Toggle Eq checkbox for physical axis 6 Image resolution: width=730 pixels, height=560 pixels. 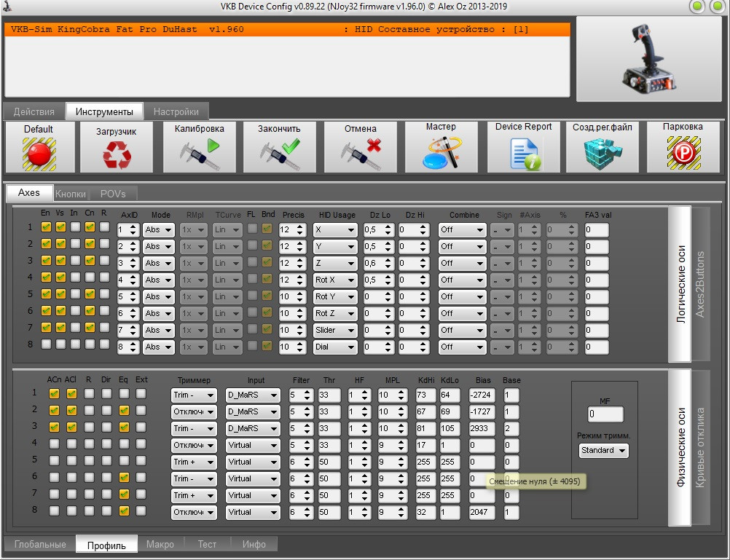click(x=124, y=478)
